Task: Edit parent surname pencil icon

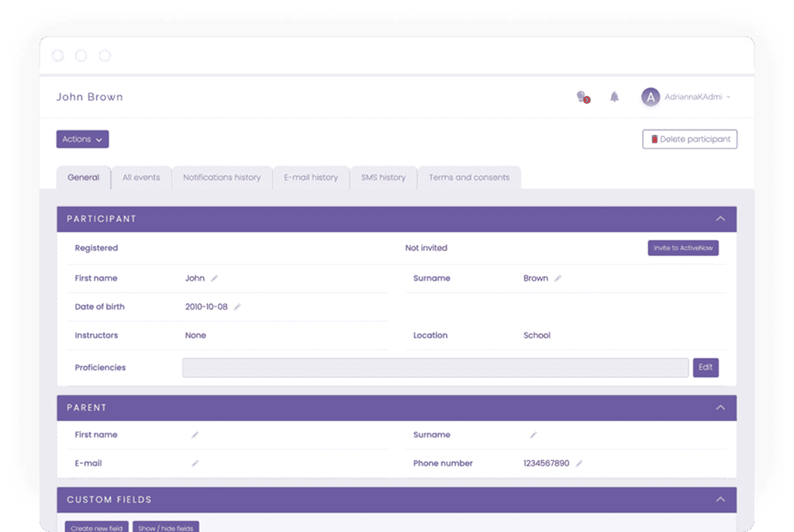Action: tap(533, 435)
